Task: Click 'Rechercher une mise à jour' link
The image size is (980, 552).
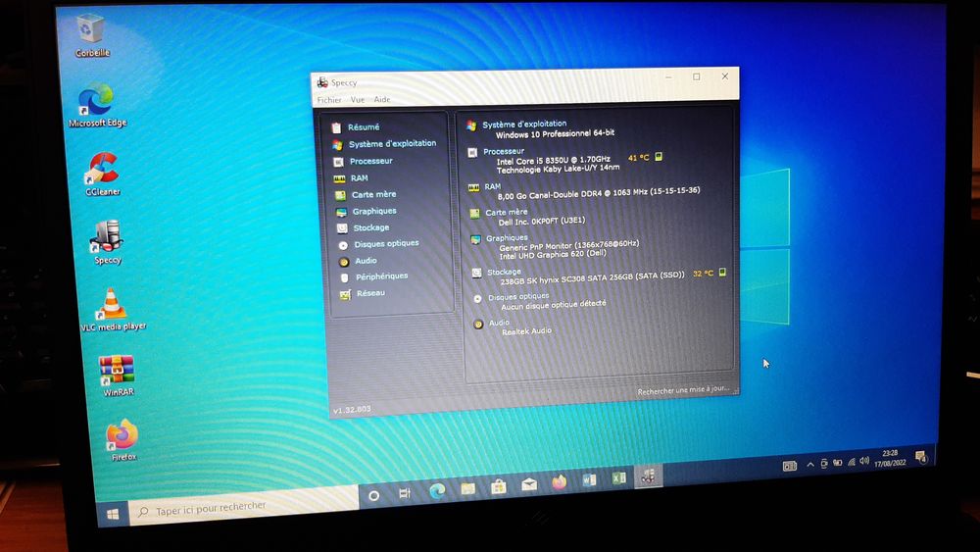Action: [x=683, y=390]
